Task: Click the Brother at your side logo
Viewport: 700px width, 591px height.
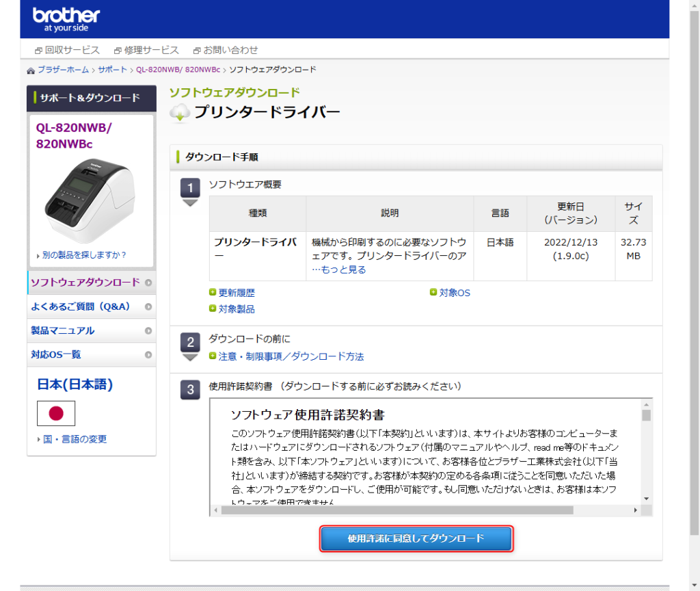Action: [66, 20]
